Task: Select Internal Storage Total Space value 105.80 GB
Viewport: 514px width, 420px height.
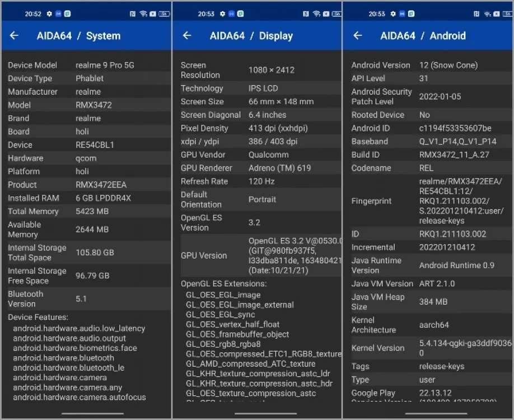Action: pyautogui.click(x=95, y=253)
